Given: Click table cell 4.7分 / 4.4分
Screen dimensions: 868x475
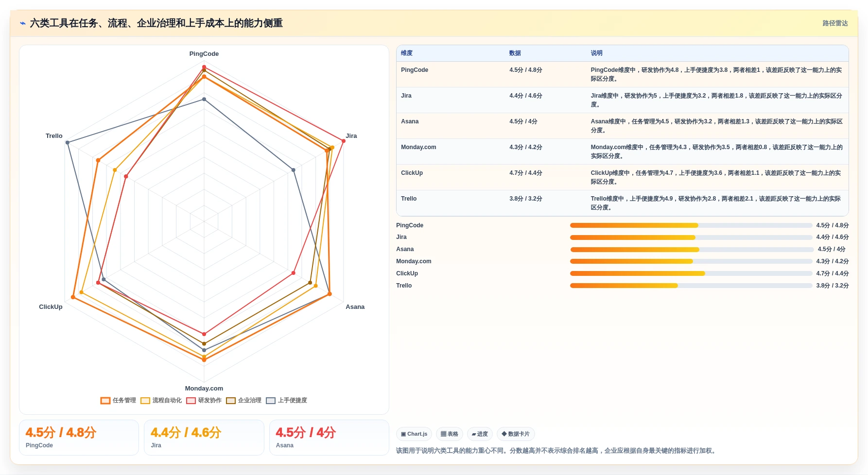Looking at the screenshot, I should [x=526, y=173].
